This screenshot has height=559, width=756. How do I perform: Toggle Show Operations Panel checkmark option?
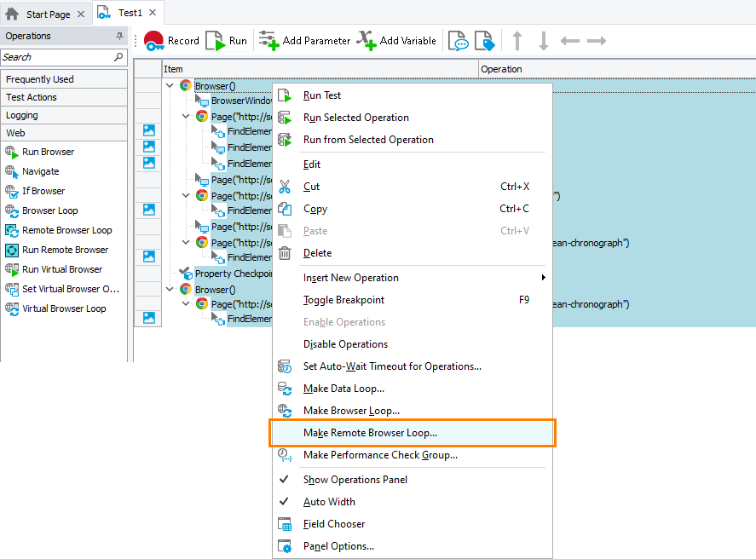click(x=355, y=480)
